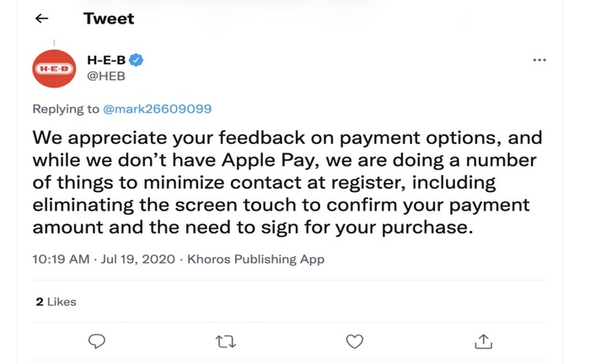Click the Jul 19, 2020 date
The height and width of the screenshot is (364, 590).
coord(138,259)
